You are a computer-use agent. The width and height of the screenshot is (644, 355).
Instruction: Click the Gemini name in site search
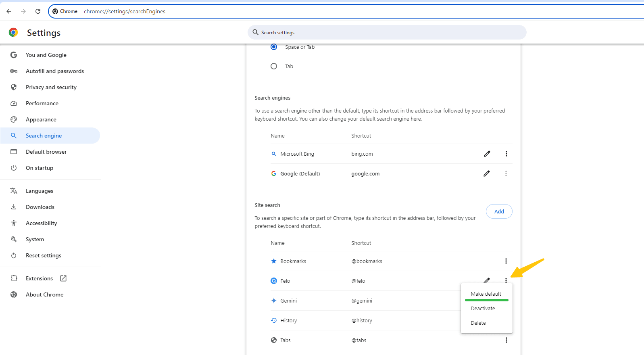[x=289, y=301]
